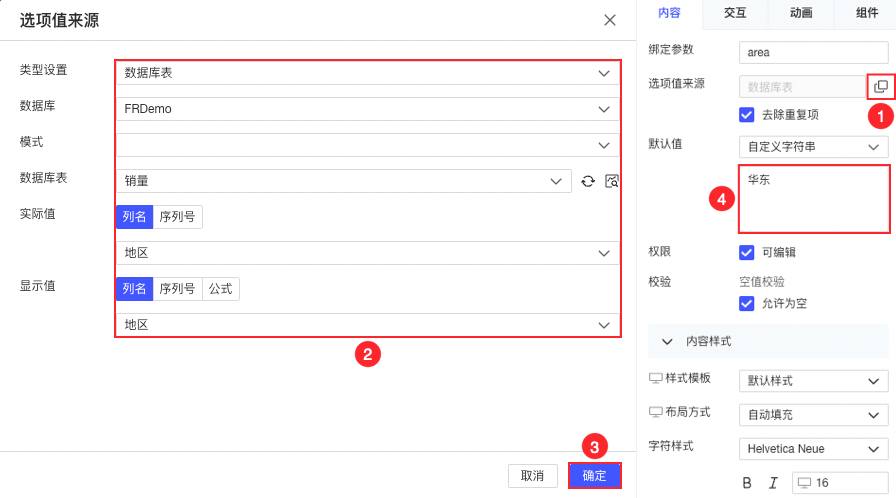Open the 模式 dropdown
The width and height of the screenshot is (896, 498).
tap(367, 145)
